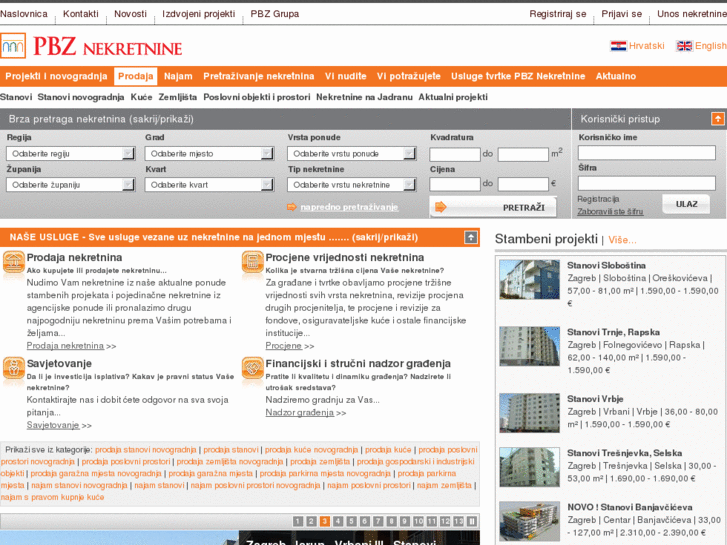
Task: Click maximum Cijena input field
Action: [523, 184]
